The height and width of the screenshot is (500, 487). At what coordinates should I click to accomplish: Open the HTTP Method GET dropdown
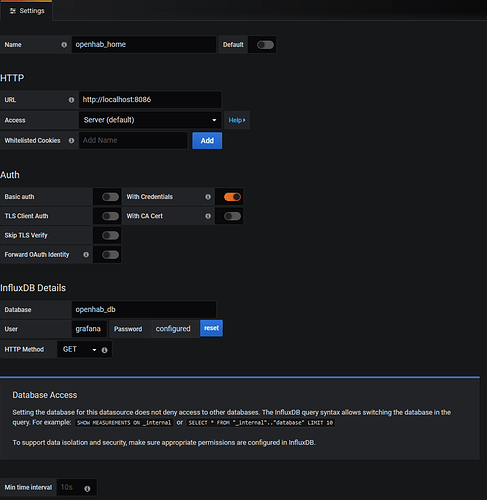[79, 349]
